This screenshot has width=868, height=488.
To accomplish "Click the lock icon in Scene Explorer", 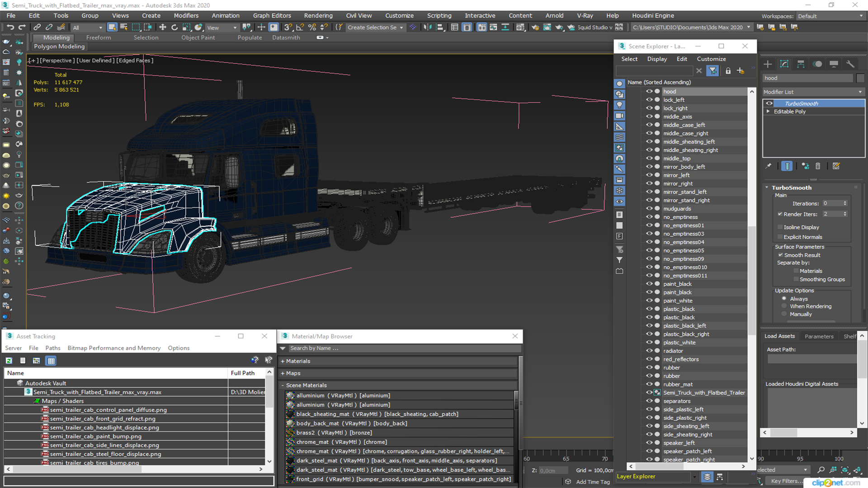I will 728,71.
